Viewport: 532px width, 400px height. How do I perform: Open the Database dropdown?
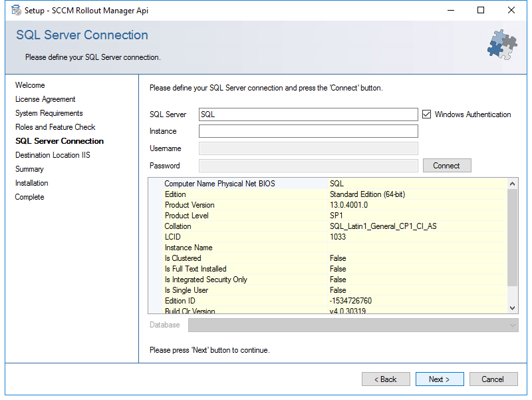[353, 325]
